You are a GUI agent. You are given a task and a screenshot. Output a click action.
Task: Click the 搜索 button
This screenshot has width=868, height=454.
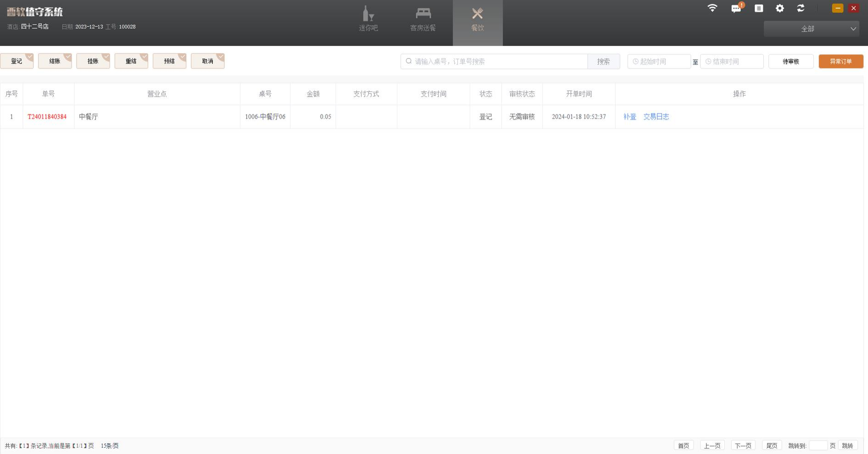pos(603,62)
